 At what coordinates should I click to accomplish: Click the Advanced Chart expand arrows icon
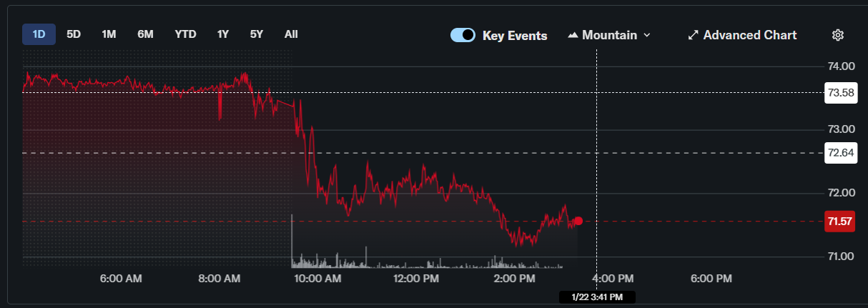(x=692, y=35)
